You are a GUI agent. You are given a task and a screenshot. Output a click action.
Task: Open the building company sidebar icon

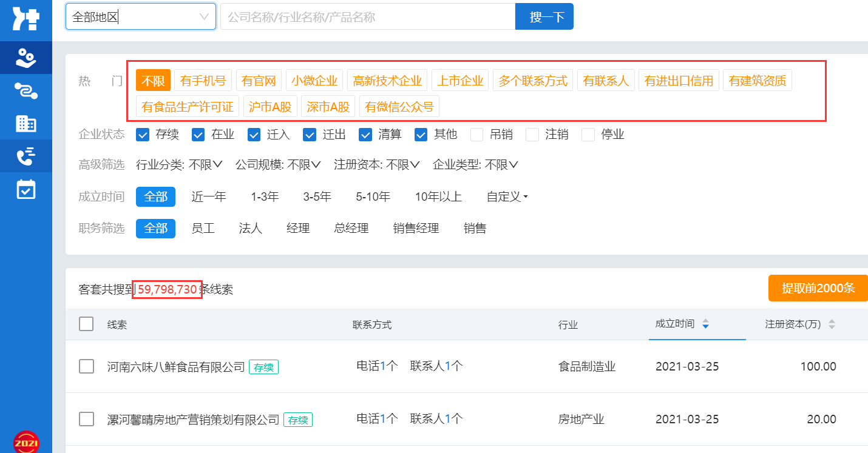click(x=25, y=124)
